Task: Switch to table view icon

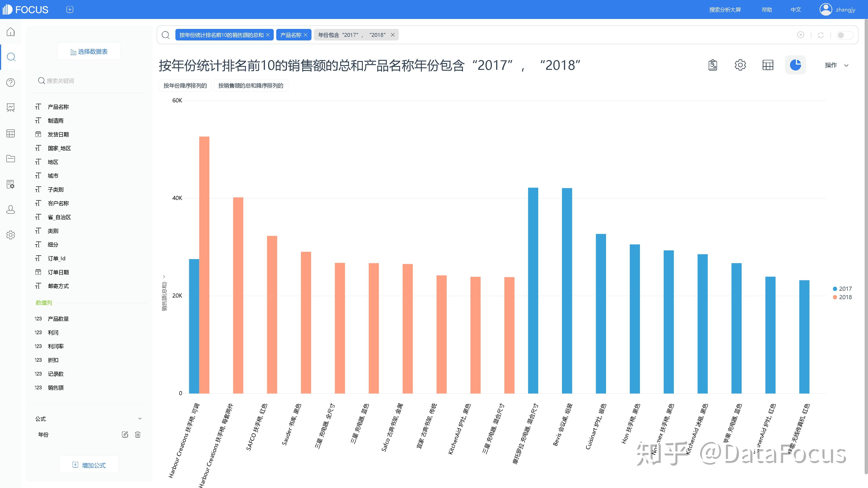Action: (768, 65)
